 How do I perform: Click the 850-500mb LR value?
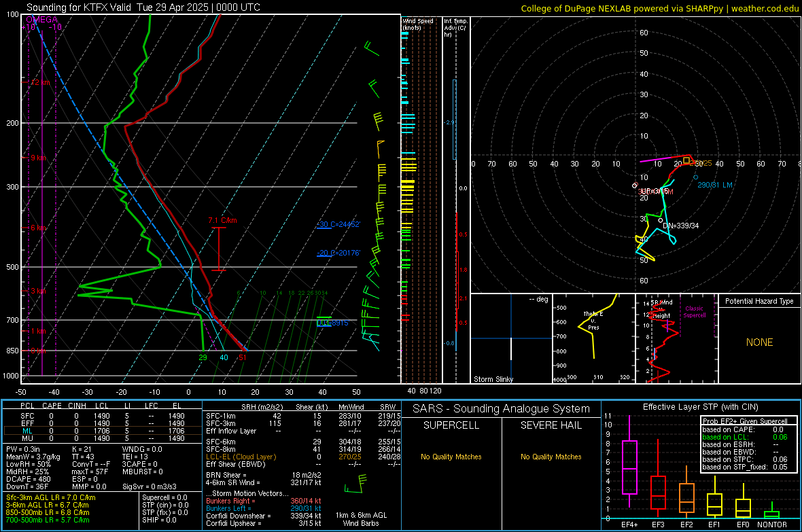(48, 512)
